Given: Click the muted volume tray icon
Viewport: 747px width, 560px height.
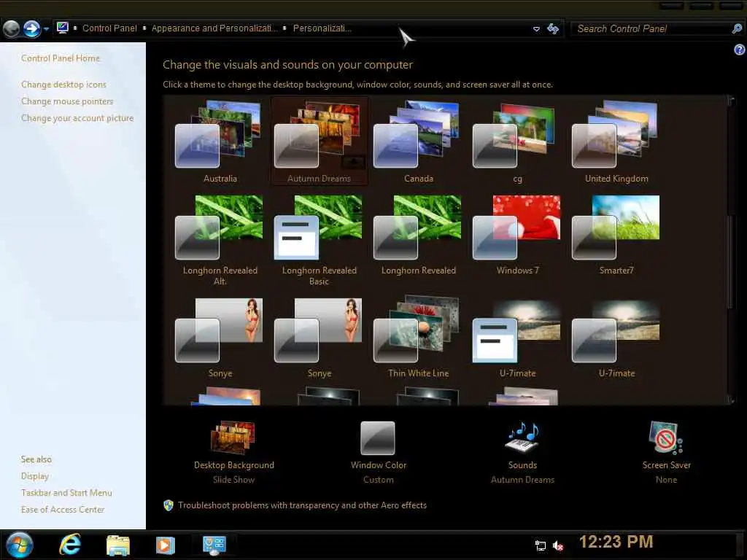Looking at the screenshot, I should pyautogui.click(x=558, y=545).
